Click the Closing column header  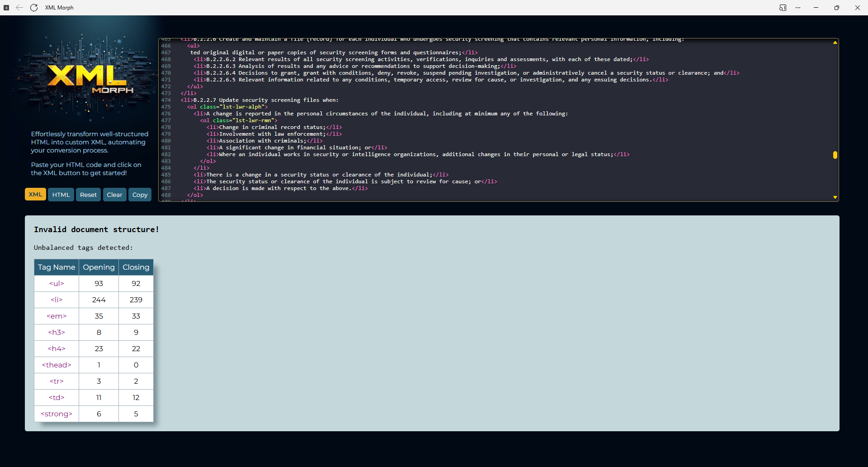[136, 267]
